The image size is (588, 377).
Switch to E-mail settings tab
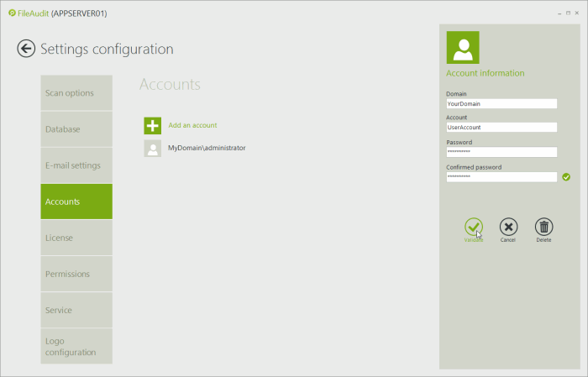(76, 165)
